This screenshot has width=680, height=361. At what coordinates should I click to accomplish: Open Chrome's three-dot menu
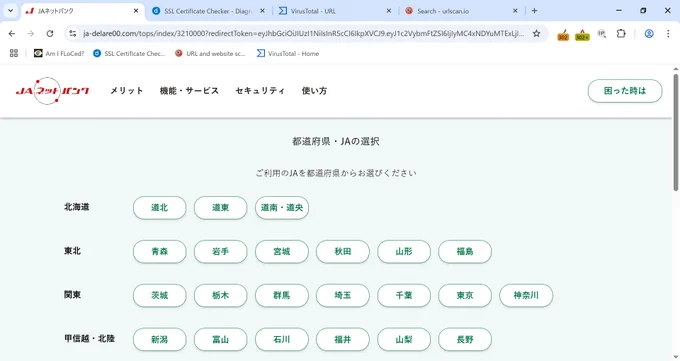pos(668,33)
